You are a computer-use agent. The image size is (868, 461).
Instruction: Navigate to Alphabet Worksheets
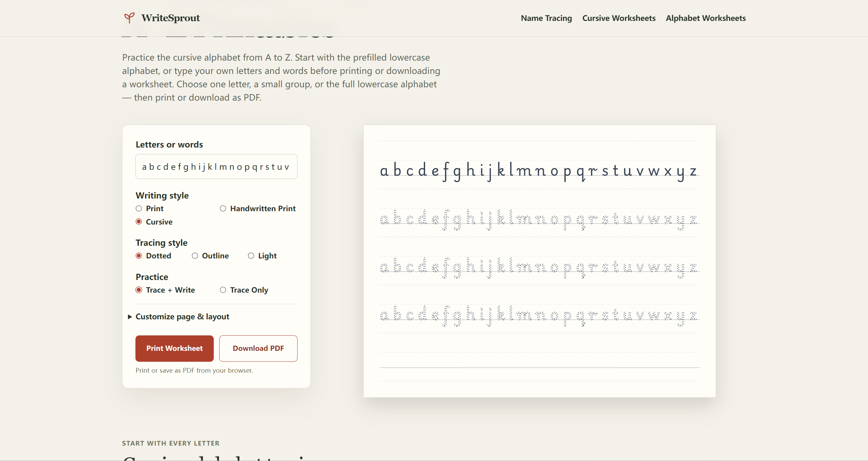(x=706, y=18)
